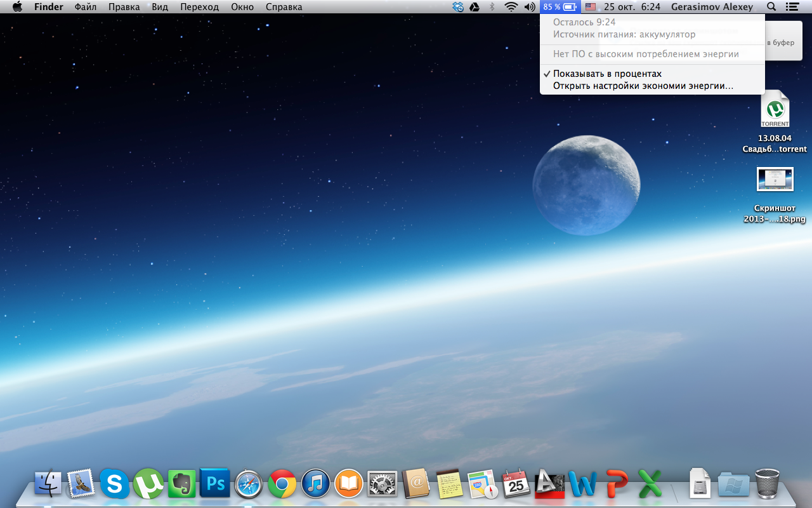Launch Photoshop from the Dock
Viewport: 812px width, 508px height.
[214, 485]
